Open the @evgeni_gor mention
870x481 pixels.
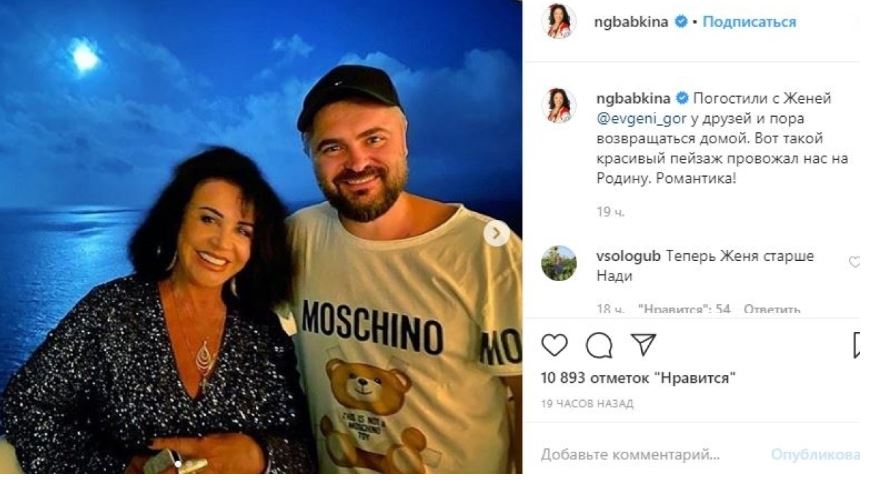point(642,118)
